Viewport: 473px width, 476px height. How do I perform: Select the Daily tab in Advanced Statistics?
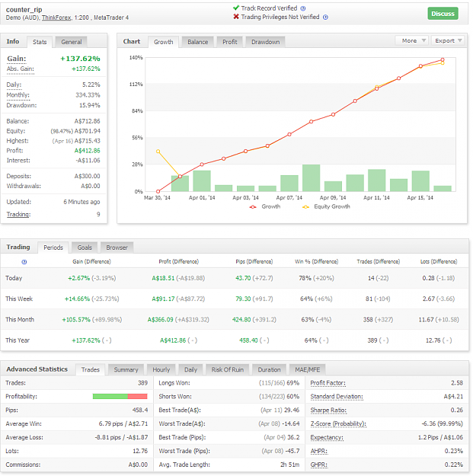click(190, 369)
